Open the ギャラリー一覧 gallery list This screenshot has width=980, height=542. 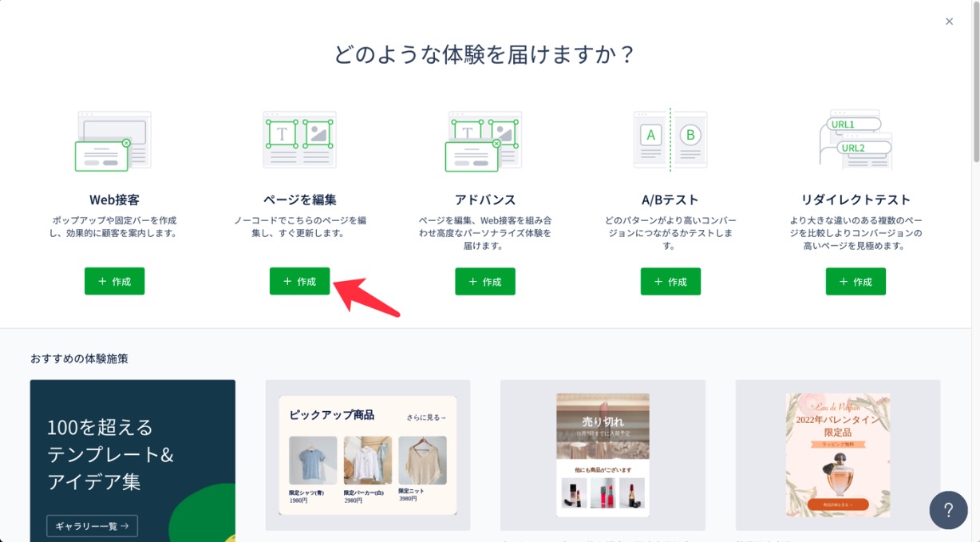(92, 526)
